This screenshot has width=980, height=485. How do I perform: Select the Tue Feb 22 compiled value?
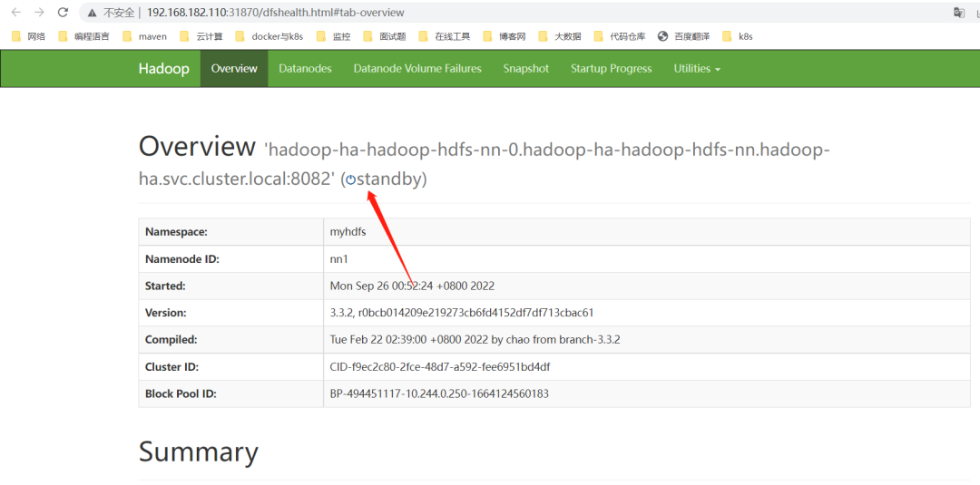click(475, 340)
